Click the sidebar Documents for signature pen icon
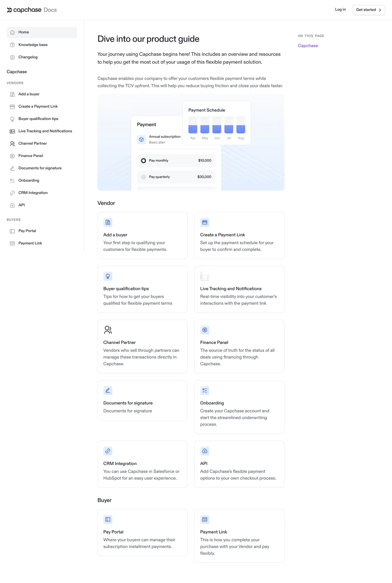392x583 pixels. 12,168
